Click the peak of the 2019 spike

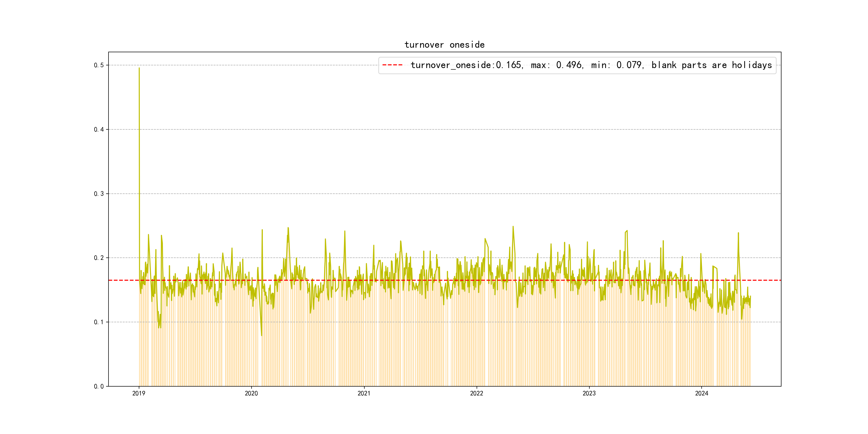pos(139,68)
